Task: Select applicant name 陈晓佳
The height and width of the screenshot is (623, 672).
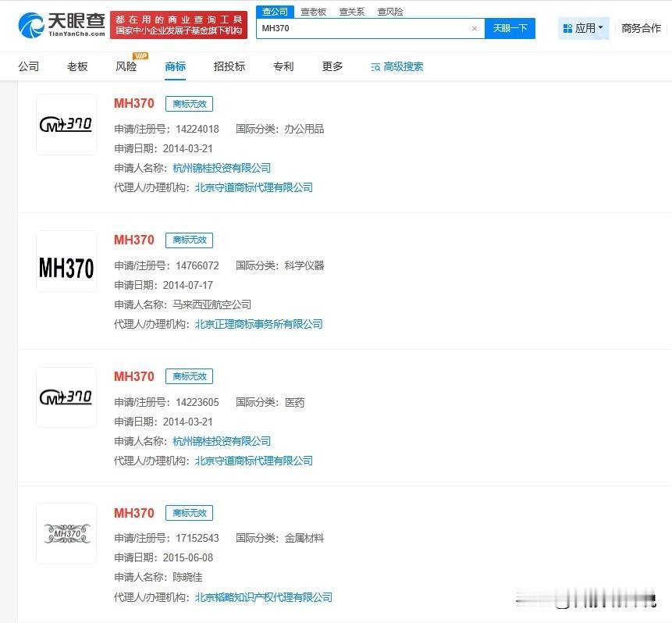Action: 188,577
